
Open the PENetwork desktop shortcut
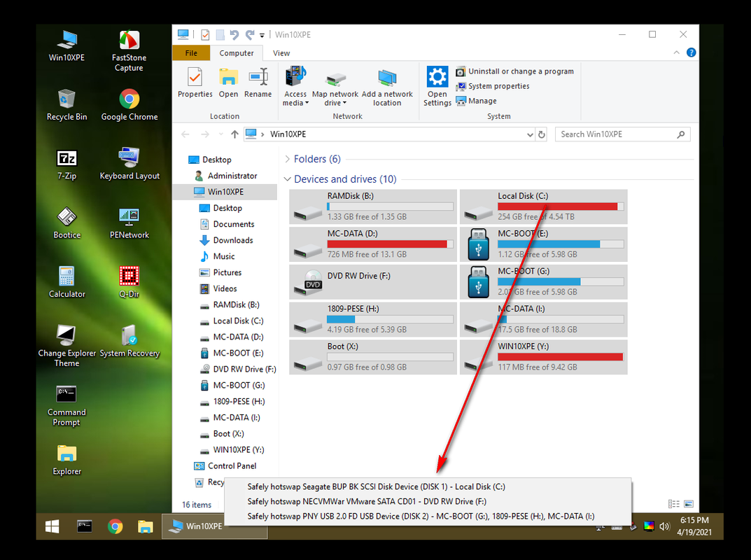coord(129,223)
